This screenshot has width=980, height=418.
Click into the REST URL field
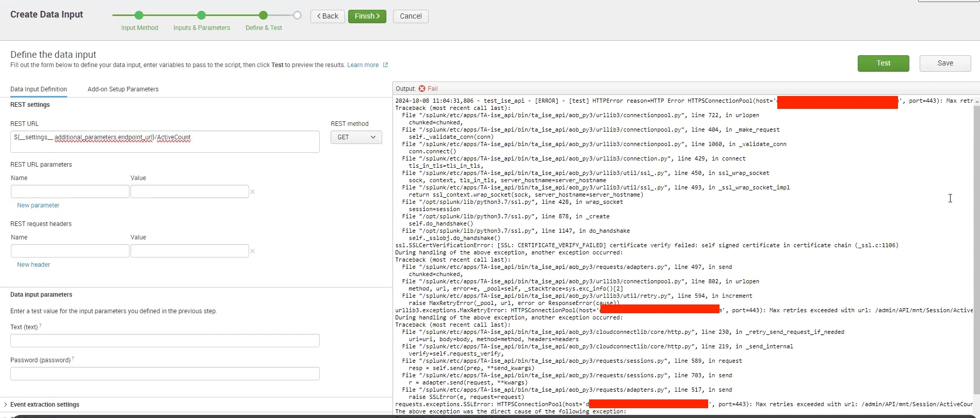tap(165, 141)
